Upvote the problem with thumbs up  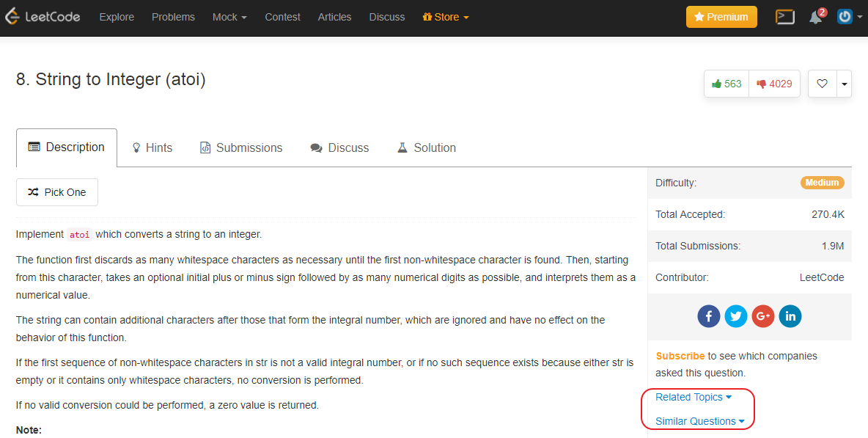click(727, 84)
